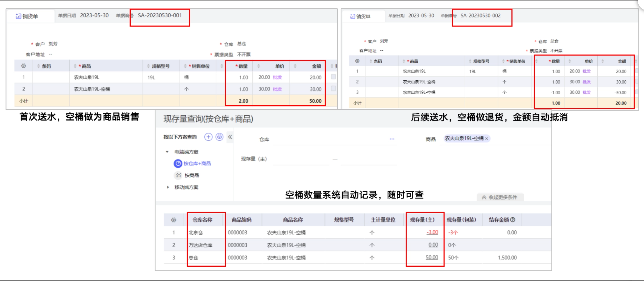
Task: Collapse the 电脑端方案 tree group
Action: tap(167, 152)
